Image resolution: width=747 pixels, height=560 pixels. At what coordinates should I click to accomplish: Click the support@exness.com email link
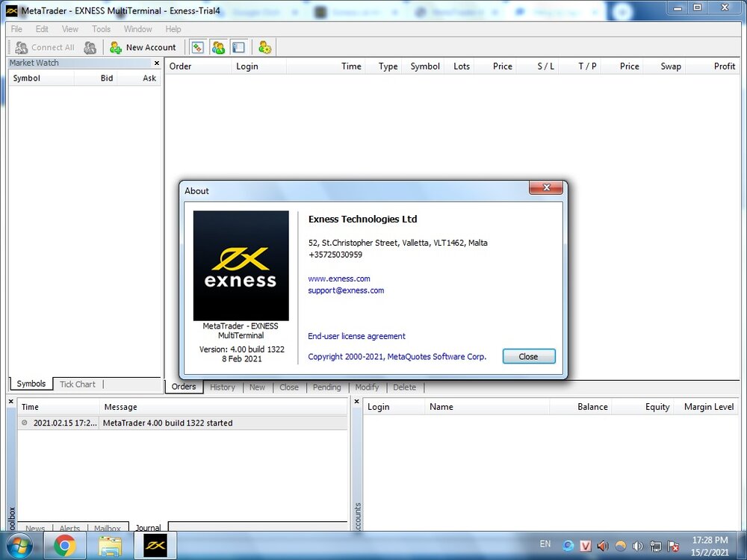click(346, 290)
